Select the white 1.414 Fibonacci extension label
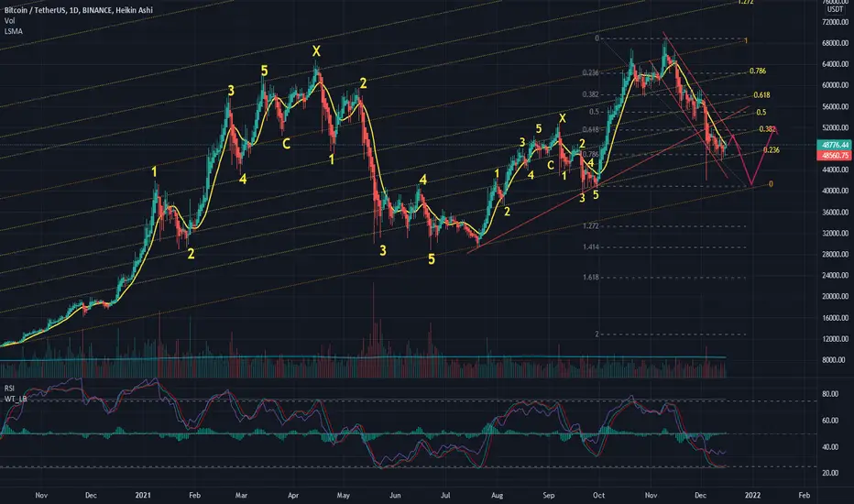The image size is (854, 504). coord(590,247)
